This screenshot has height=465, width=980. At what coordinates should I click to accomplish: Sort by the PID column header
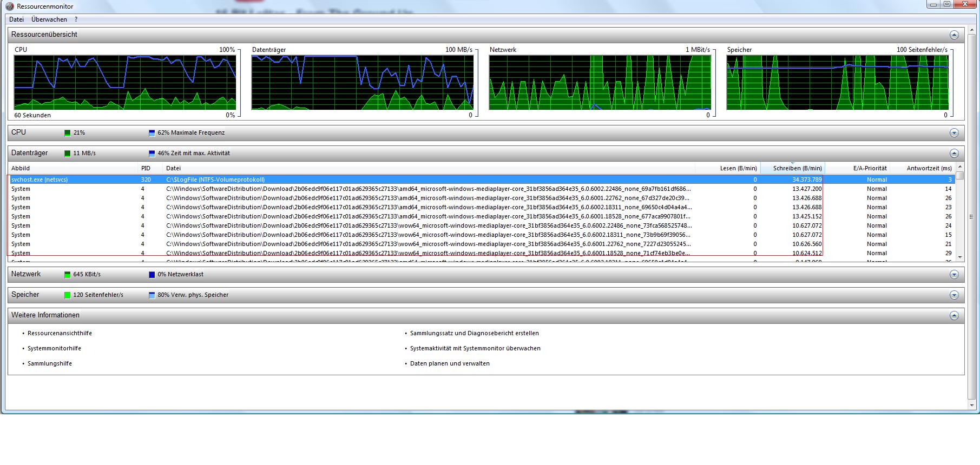pos(150,168)
